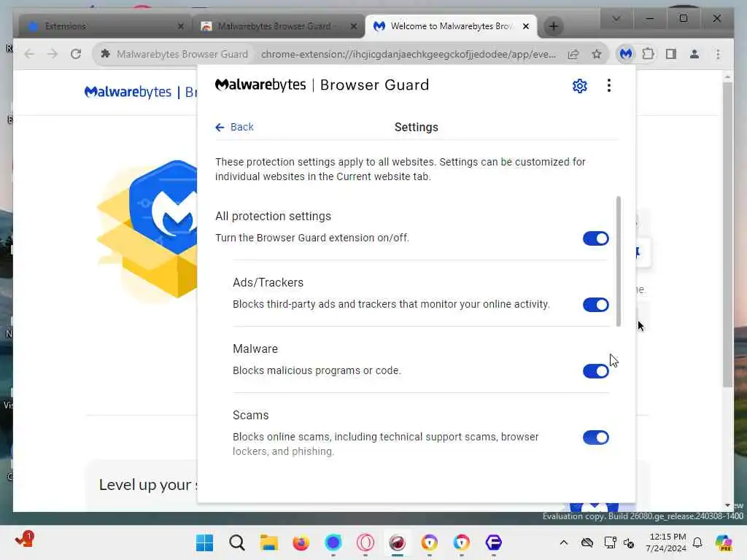Click browser back arrow

[29, 54]
